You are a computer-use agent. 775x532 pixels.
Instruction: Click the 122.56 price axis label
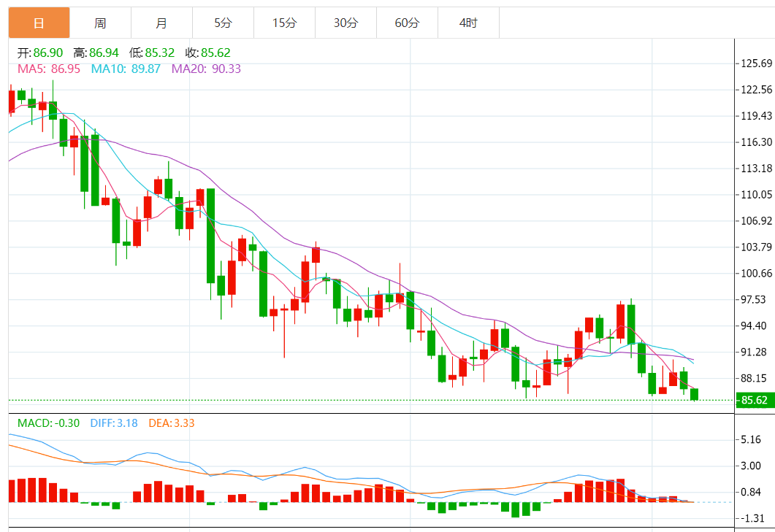[x=756, y=90]
